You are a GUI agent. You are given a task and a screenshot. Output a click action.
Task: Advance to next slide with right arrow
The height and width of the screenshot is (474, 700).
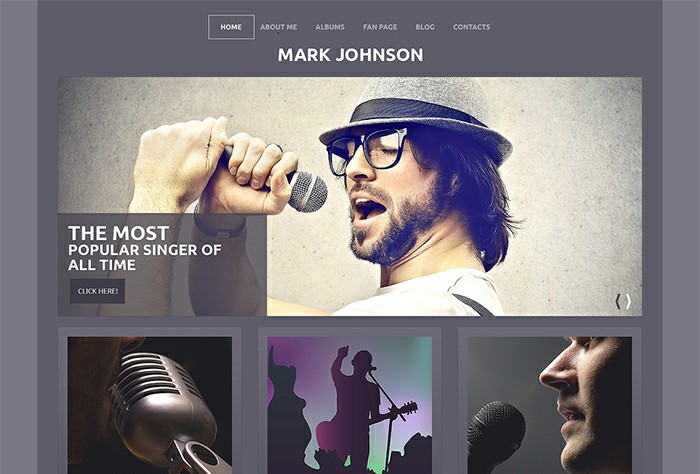(x=629, y=301)
